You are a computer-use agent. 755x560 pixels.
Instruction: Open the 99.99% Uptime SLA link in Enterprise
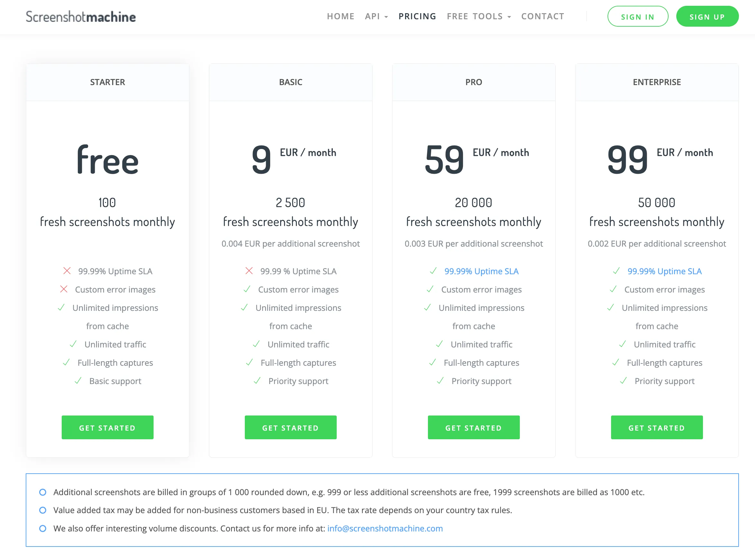pos(664,271)
